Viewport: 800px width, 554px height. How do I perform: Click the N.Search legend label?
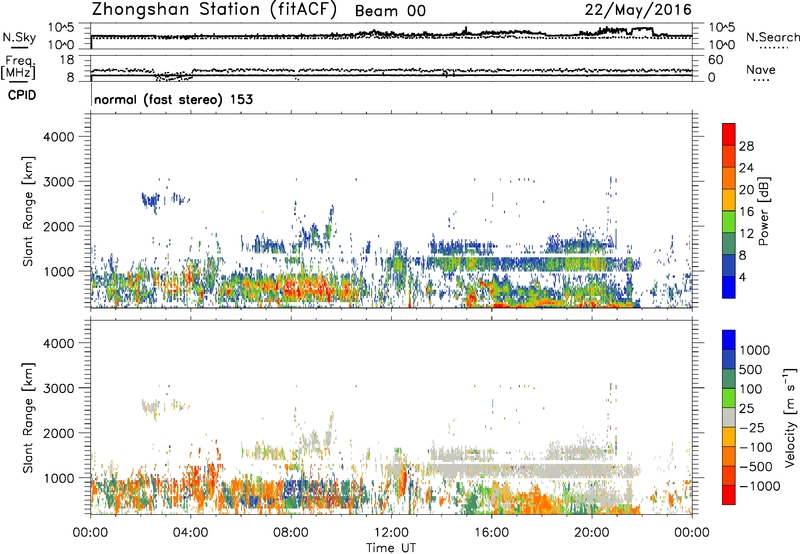[772, 37]
